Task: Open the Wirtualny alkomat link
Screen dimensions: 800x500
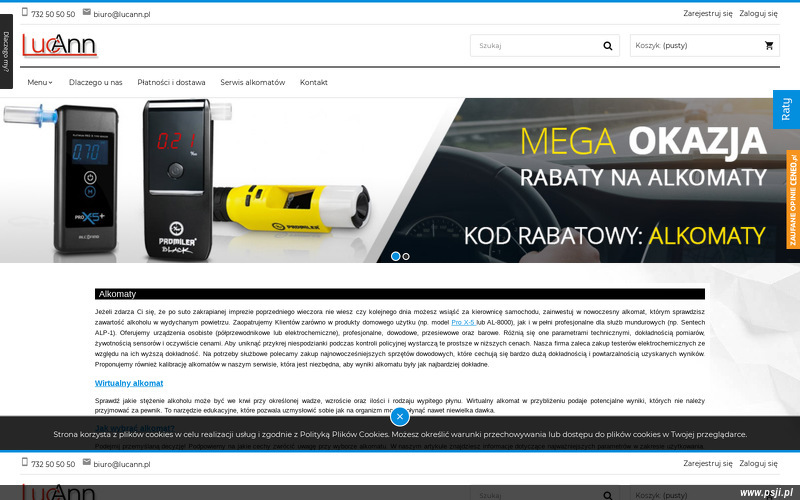Action: (129, 383)
